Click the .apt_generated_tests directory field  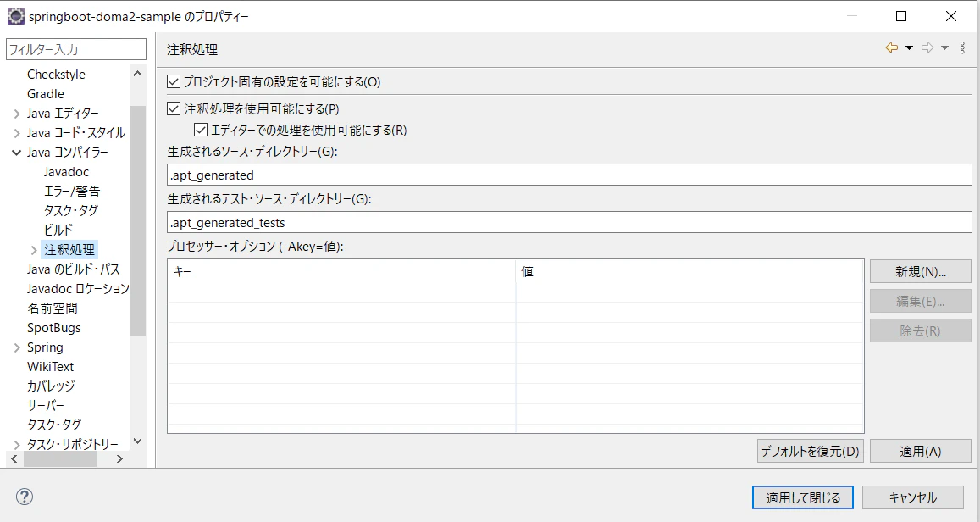pos(569,222)
